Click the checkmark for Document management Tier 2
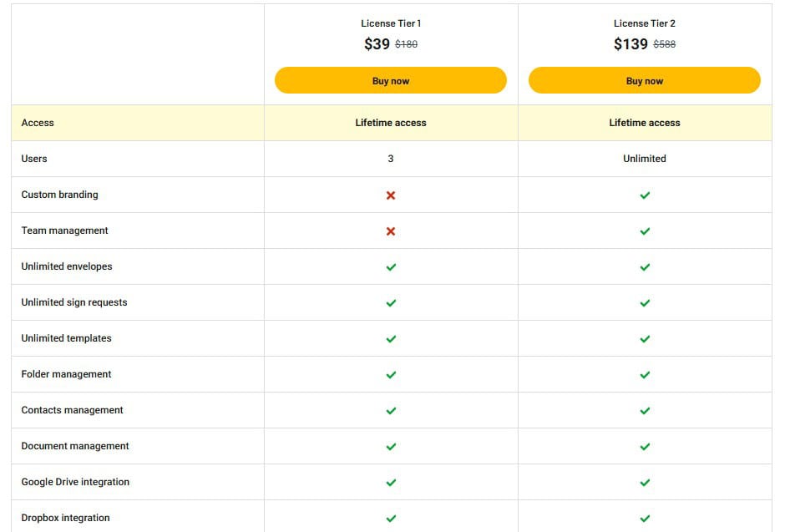The image size is (785, 532). click(x=644, y=446)
